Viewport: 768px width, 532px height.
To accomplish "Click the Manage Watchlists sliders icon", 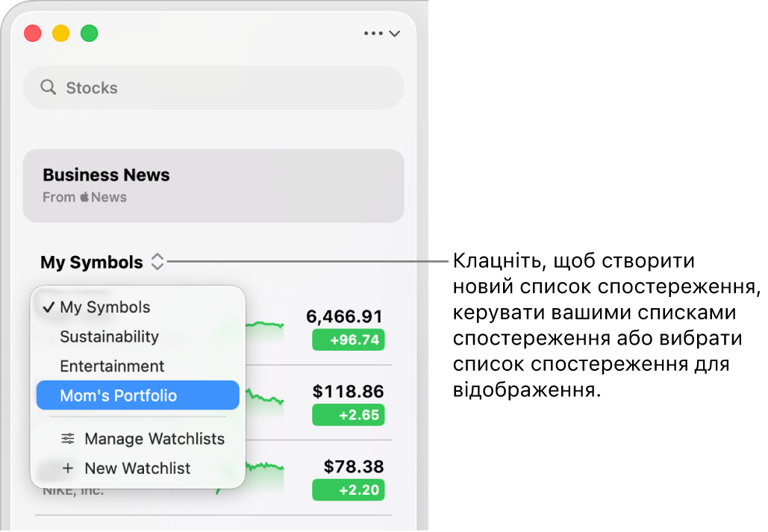I will click(x=68, y=439).
